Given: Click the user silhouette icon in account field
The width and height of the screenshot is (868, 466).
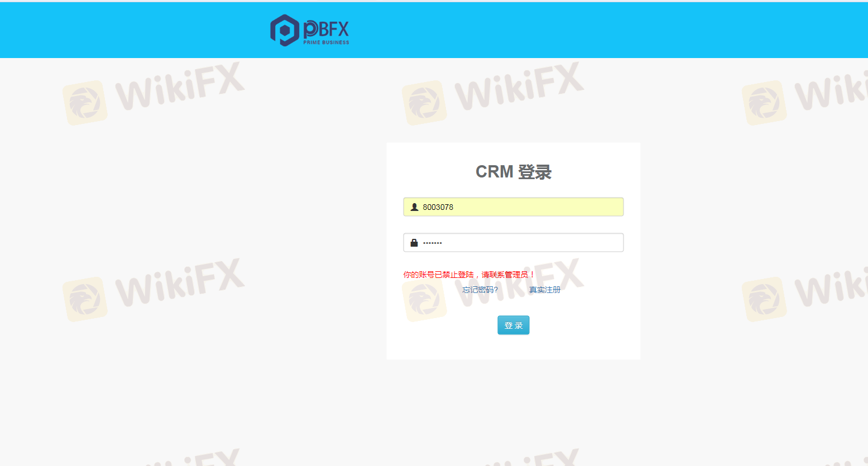Looking at the screenshot, I should [x=414, y=207].
